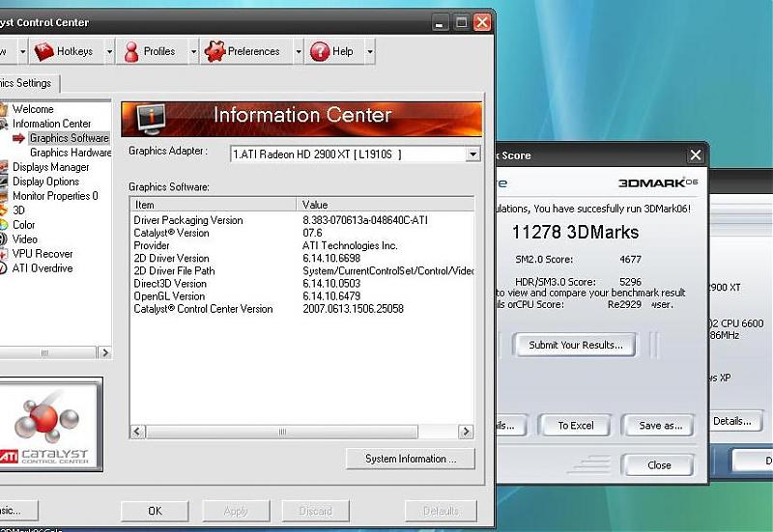Image resolution: width=773 pixels, height=532 pixels.
Task: Select Welcome in the tree
Action: (x=33, y=109)
